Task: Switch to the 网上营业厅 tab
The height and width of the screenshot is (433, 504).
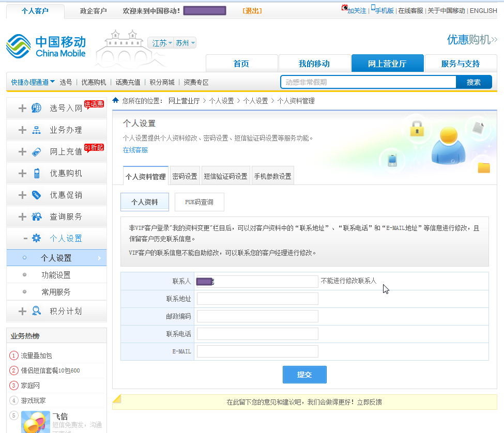Action: tap(387, 63)
